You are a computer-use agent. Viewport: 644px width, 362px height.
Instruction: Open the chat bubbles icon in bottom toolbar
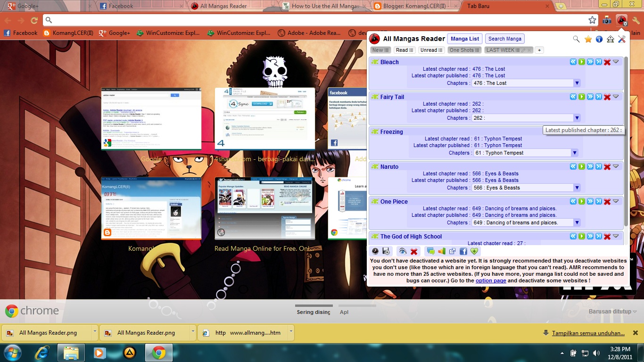[430, 251]
